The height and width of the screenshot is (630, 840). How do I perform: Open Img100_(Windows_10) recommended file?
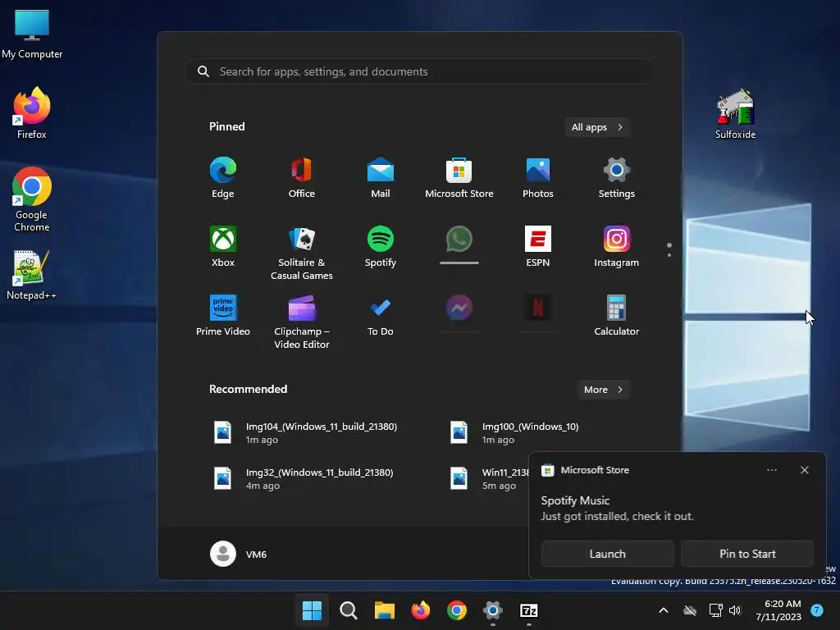pos(514,433)
